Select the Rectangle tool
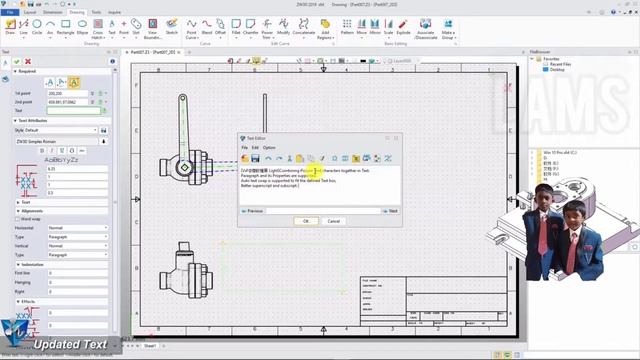Screen dimensions: 640x360 65,27
